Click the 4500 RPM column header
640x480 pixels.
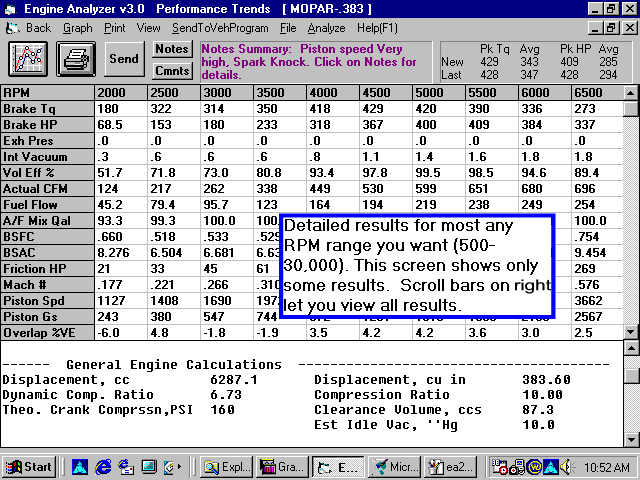(x=386, y=93)
